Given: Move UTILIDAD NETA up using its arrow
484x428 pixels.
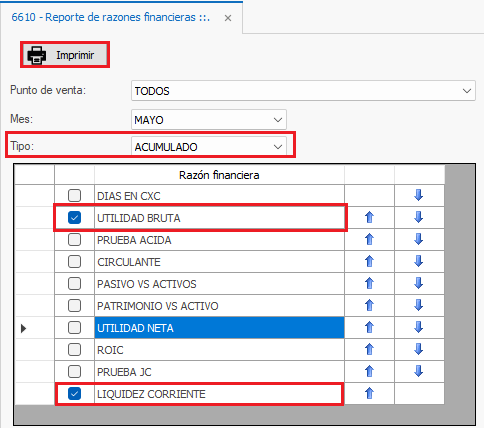Looking at the screenshot, I should click(369, 327).
